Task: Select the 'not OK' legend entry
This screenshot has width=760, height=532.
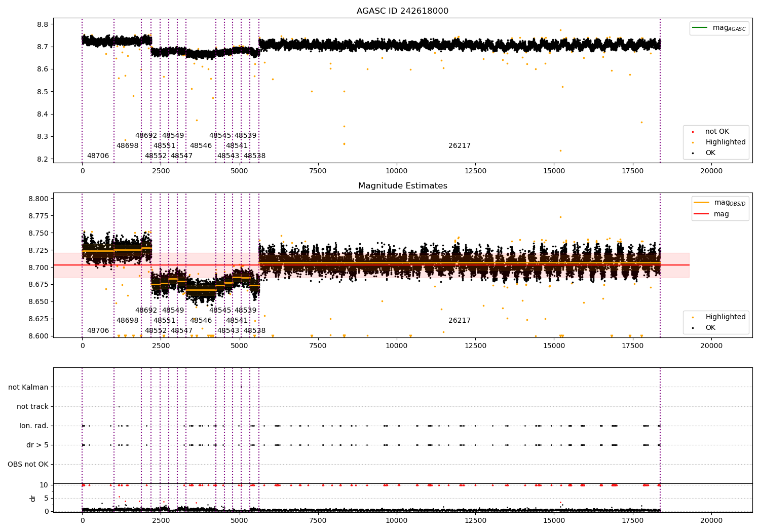Action: (x=717, y=132)
